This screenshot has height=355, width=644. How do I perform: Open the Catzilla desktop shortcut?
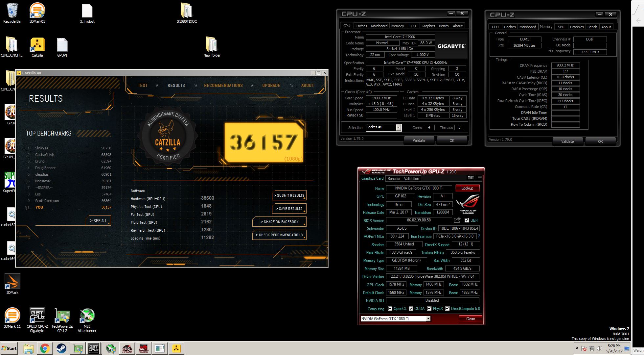click(37, 47)
